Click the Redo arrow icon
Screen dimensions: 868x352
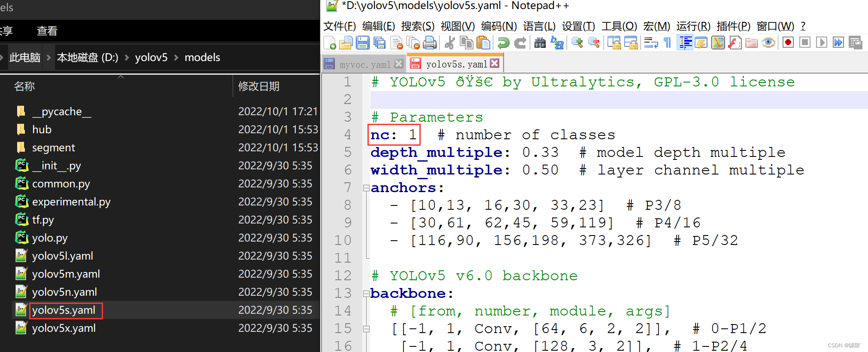[x=520, y=43]
